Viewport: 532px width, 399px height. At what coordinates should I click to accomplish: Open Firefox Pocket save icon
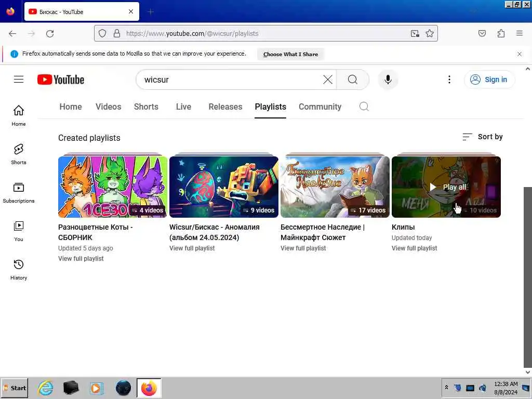482,33
